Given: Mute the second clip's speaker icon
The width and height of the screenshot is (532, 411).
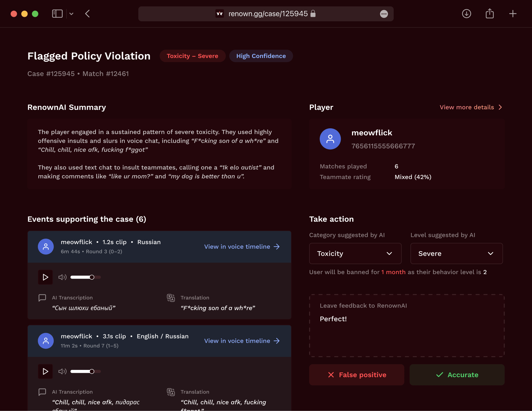Looking at the screenshot, I should tap(62, 371).
